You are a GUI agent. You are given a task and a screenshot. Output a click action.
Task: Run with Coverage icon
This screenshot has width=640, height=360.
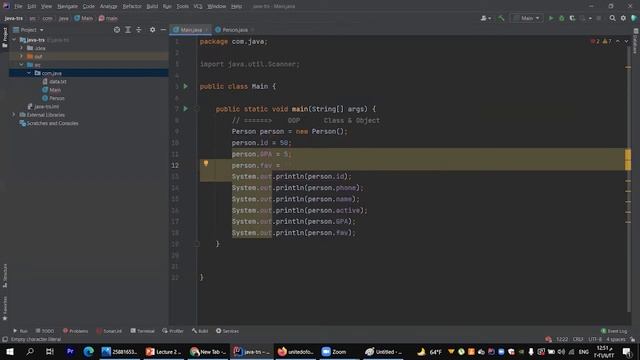pyautogui.click(x=572, y=18)
